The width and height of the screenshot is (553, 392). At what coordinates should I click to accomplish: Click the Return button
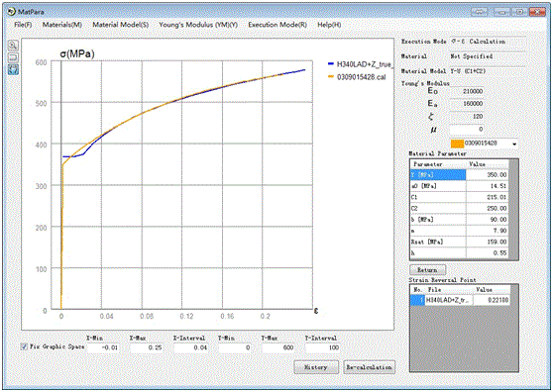click(x=427, y=270)
